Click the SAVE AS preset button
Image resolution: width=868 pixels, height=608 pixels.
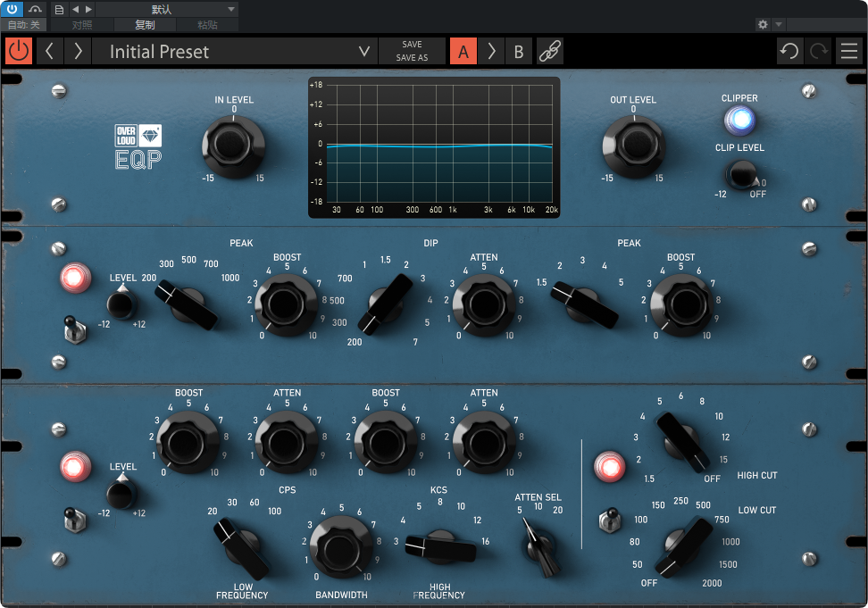[x=412, y=57]
